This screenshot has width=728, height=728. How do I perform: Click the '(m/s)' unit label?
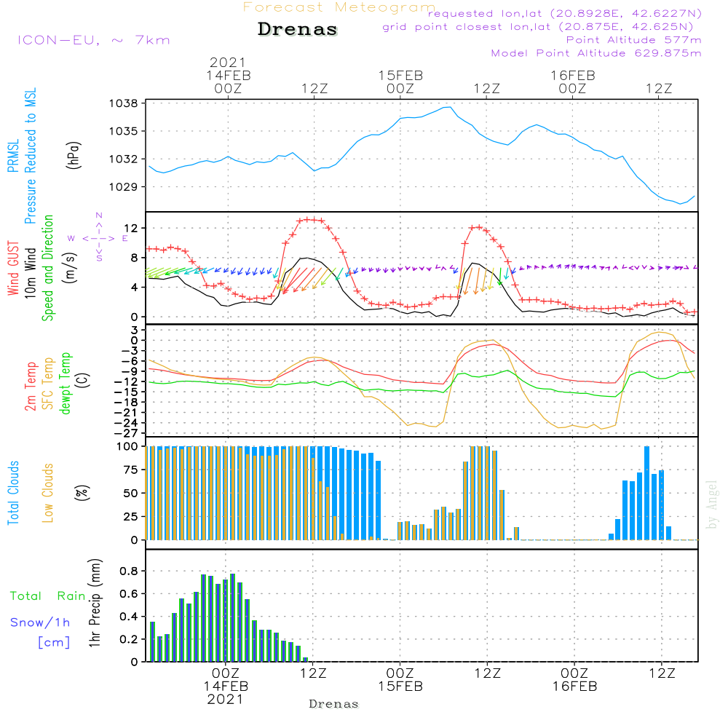[x=70, y=268]
